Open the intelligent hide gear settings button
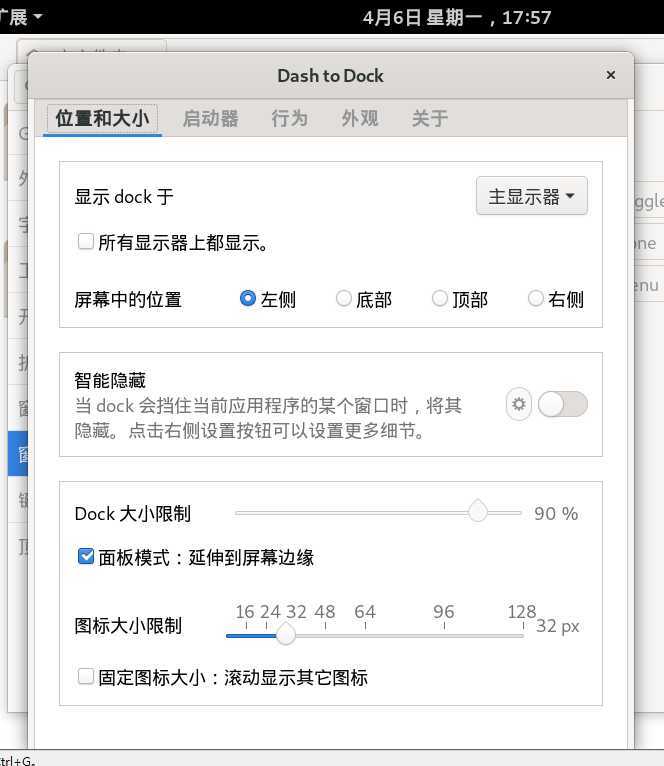This screenshot has width=664, height=766. click(518, 404)
